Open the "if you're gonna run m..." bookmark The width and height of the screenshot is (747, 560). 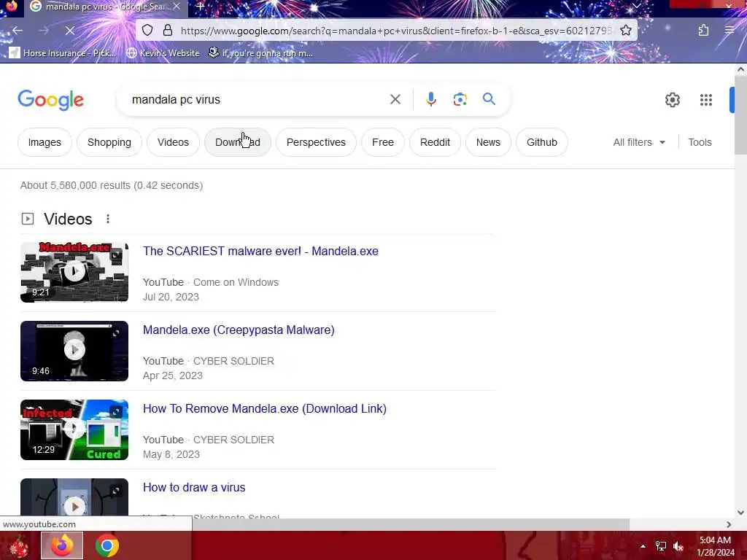(x=260, y=52)
